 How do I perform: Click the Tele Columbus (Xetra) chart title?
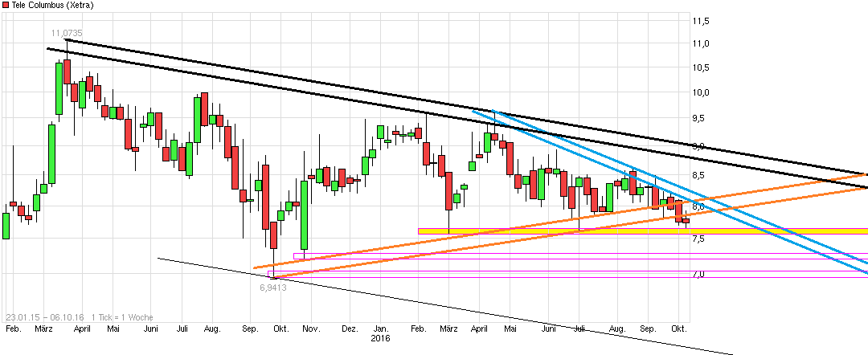tap(51, 6)
